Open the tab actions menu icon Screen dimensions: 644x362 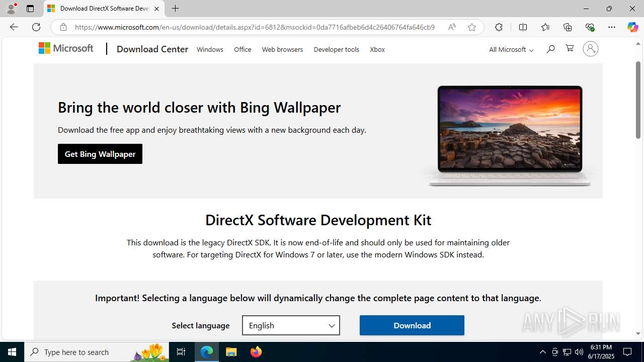(30, 9)
